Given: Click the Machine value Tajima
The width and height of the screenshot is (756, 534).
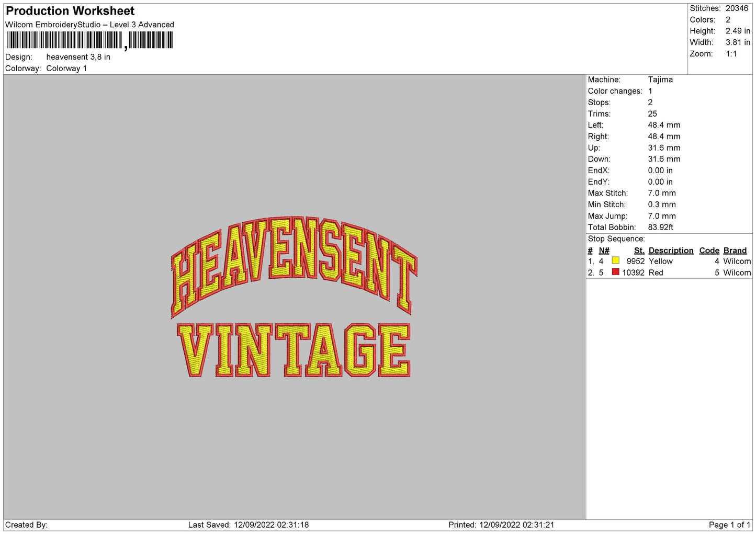Looking at the screenshot, I should 660,79.
